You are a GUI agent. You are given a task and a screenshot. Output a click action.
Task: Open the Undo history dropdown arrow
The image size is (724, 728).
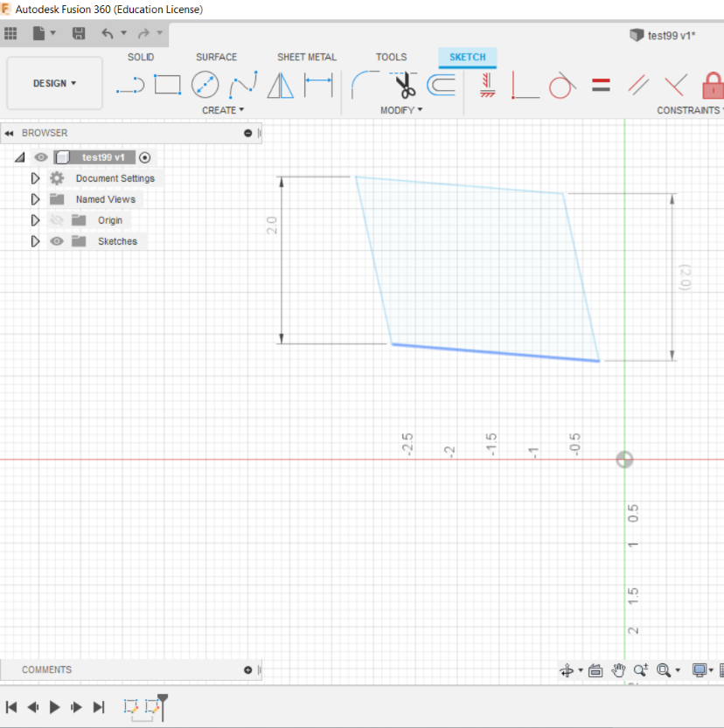point(123,33)
